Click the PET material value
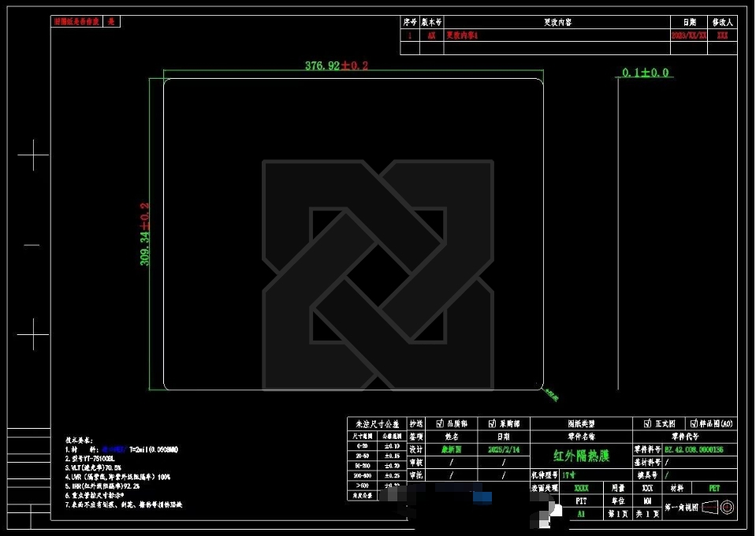 coord(714,488)
